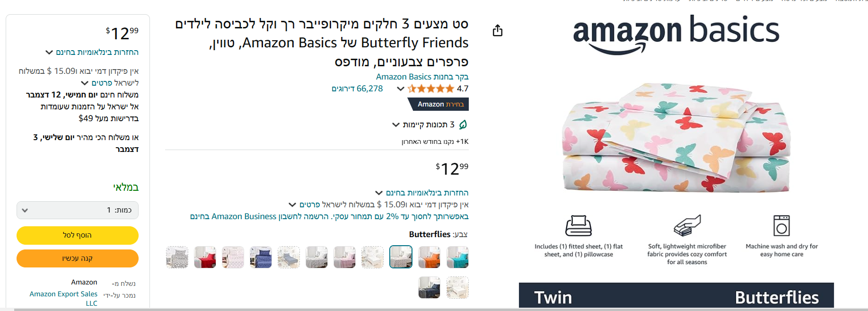Visit the Amazon Basics store link
The width and height of the screenshot is (868, 311).
pyautogui.click(x=422, y=77)
